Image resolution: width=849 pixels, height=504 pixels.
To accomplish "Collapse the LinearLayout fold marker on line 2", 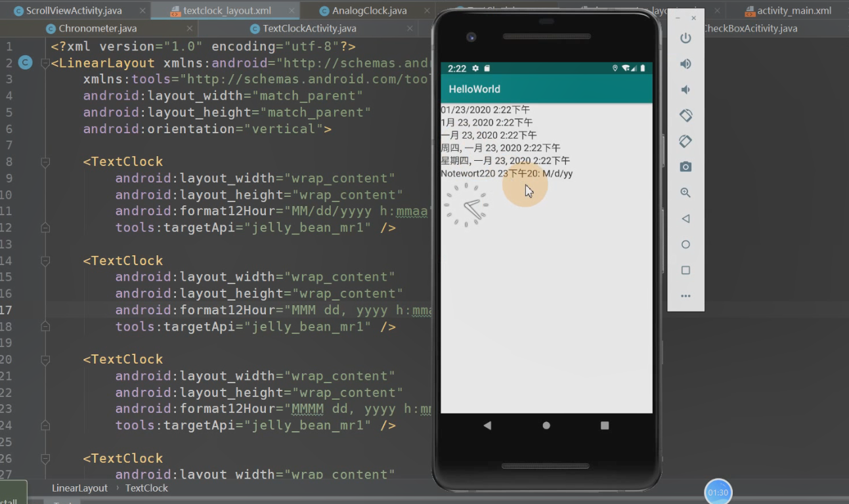I will tap(45, 63).
